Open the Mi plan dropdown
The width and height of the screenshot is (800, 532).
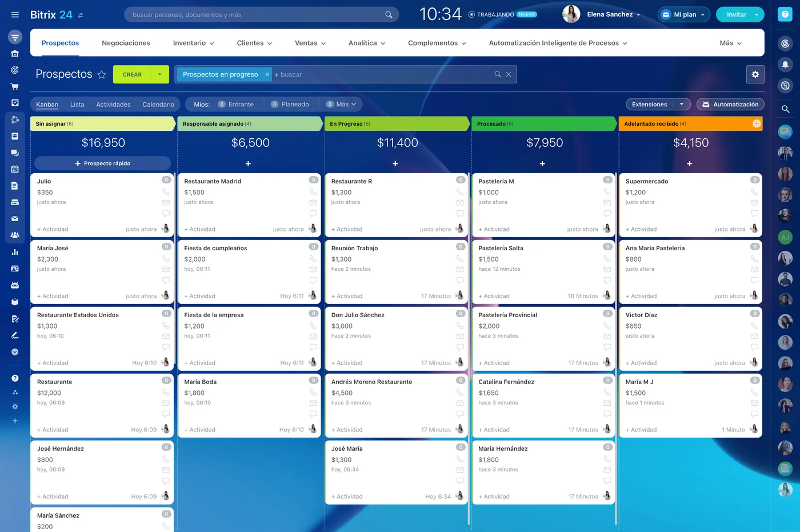(684, 15)
